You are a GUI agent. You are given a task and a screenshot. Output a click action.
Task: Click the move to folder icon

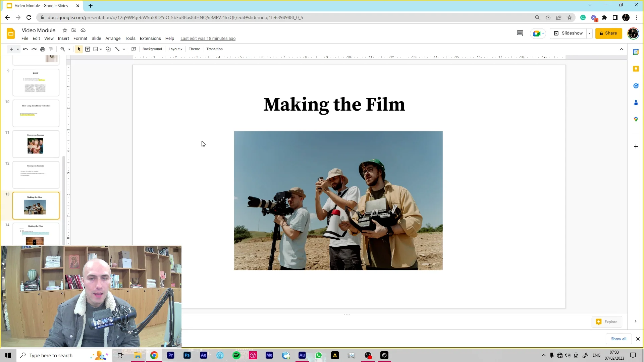[74, 30]
